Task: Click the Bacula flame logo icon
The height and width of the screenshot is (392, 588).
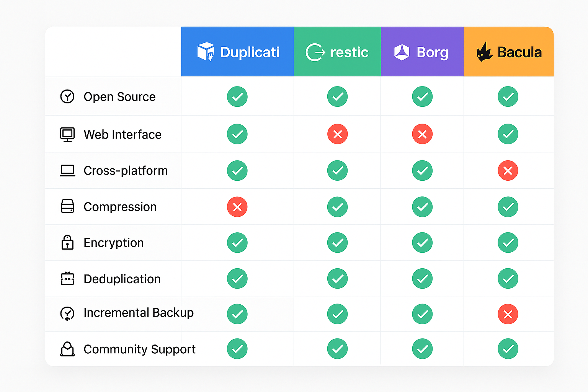Action: [484, 52]
